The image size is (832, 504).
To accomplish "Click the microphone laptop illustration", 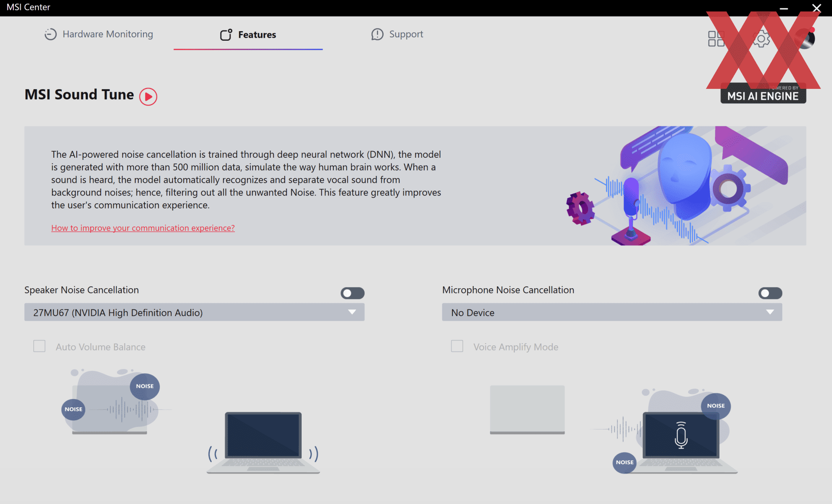I will click(x=681, y=442).
